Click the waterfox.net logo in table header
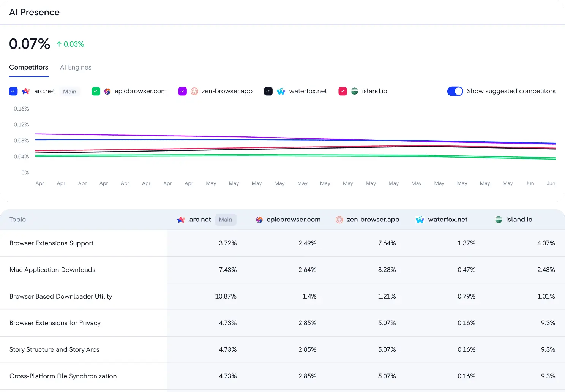 coord(420,220)
